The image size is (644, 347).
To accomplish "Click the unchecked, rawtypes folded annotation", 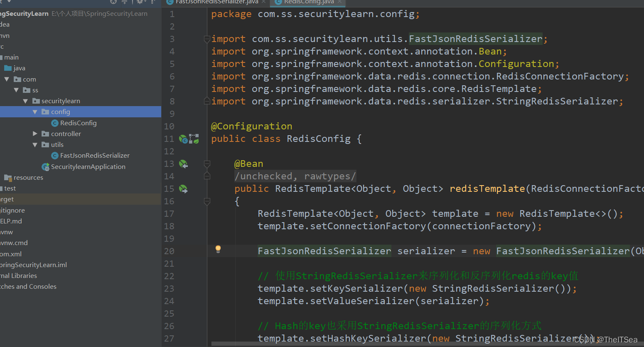I will tap(295, 176).
